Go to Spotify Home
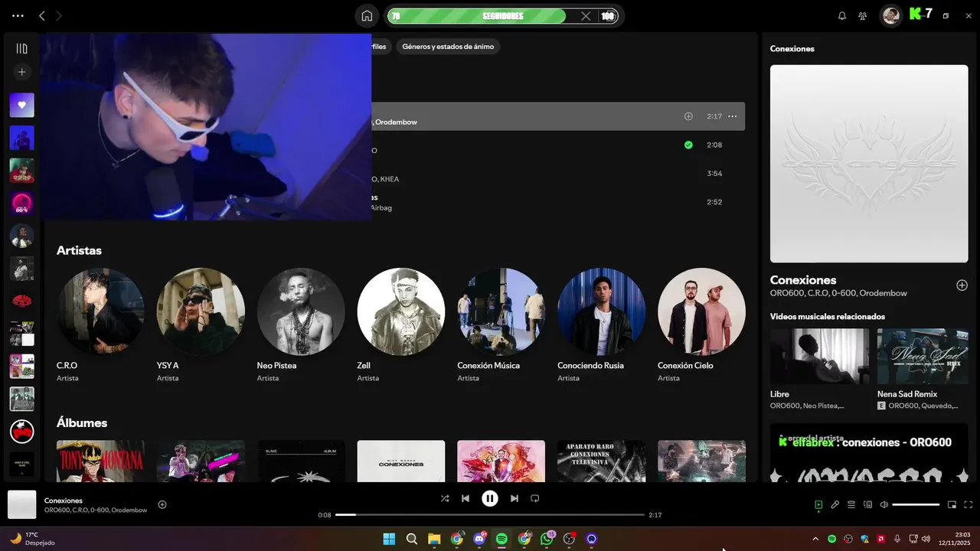This screenshot has width=980, height=551. click(367, 15)
